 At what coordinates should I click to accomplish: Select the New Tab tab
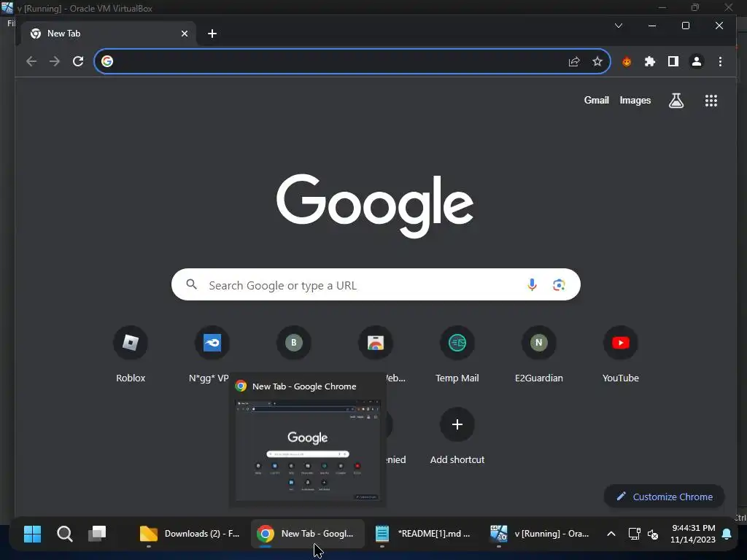click(108, 34)
